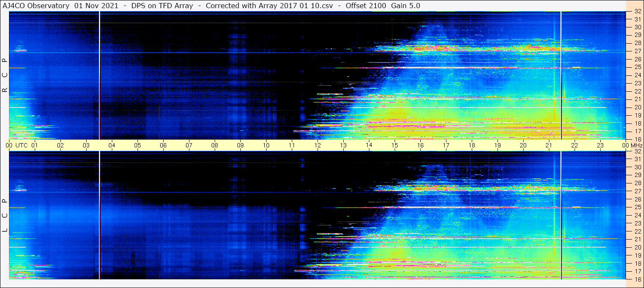Select the 16 hour mark on UTC axis
The width and height of the screenshot is (644, 288).
420,145
